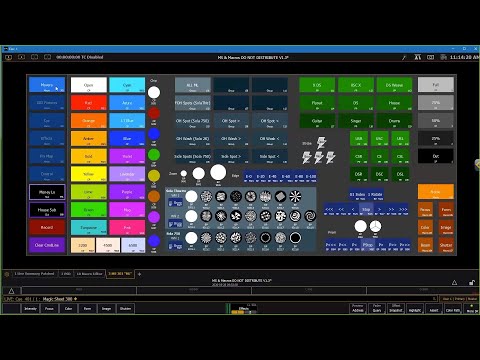Select the medium Zoom circle icon
The width and height of the screenshot is (480, 360).
pyautogui.click(x=199, y=173)
